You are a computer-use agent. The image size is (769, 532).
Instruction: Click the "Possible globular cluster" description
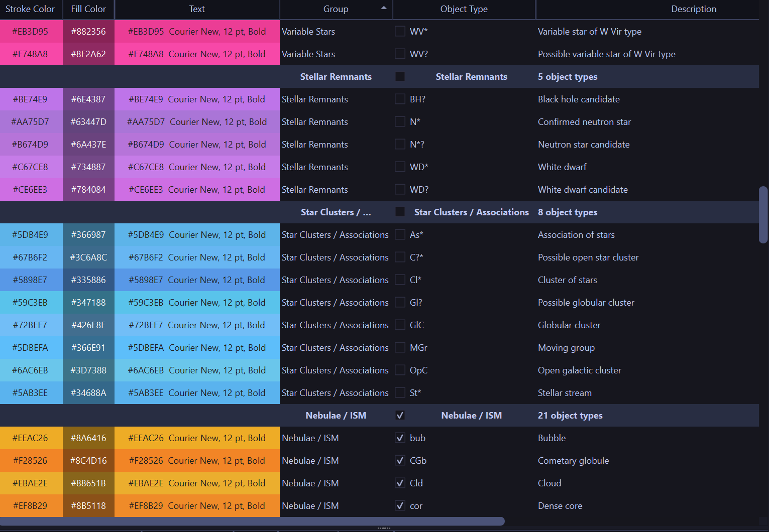pyautogui.click(x=586, y=302)
